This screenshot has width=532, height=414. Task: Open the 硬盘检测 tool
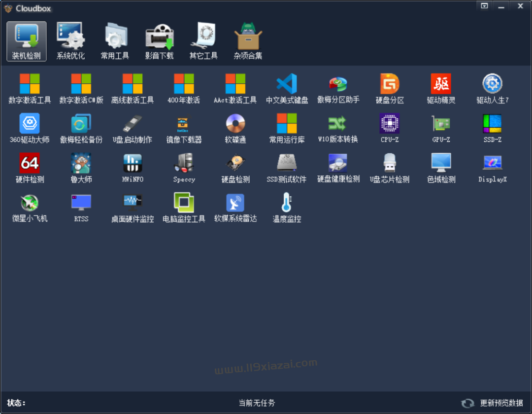pos(235,168)
